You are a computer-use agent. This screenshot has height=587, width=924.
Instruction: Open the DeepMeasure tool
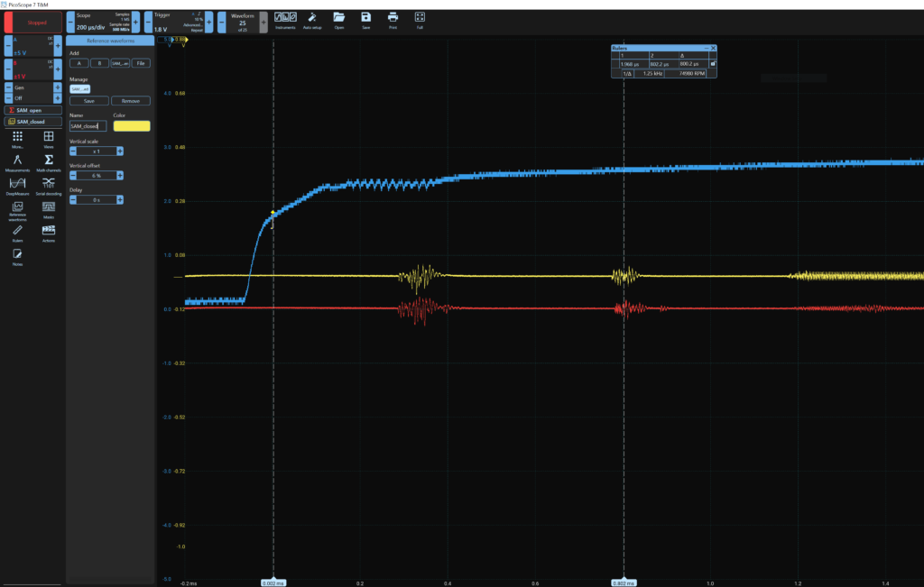tap(17, 186)
